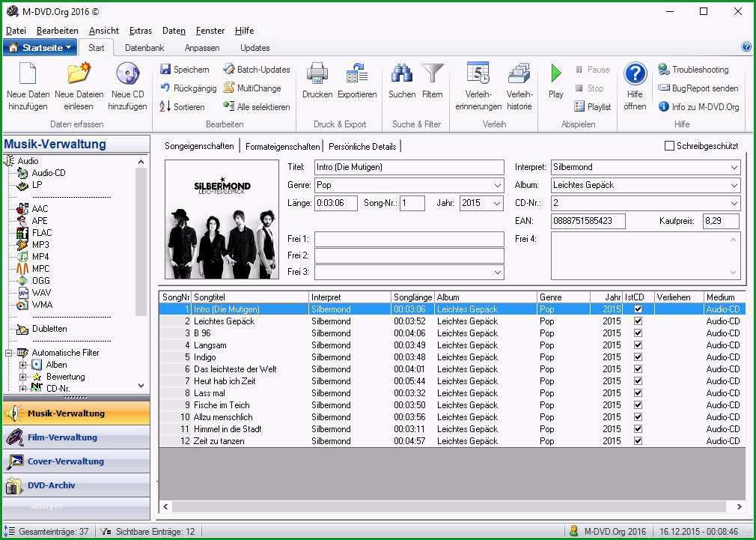The height and width of the screenshot is (540, 756).
Task: Save with the Speichern icon
Action: tap(165, 70)
